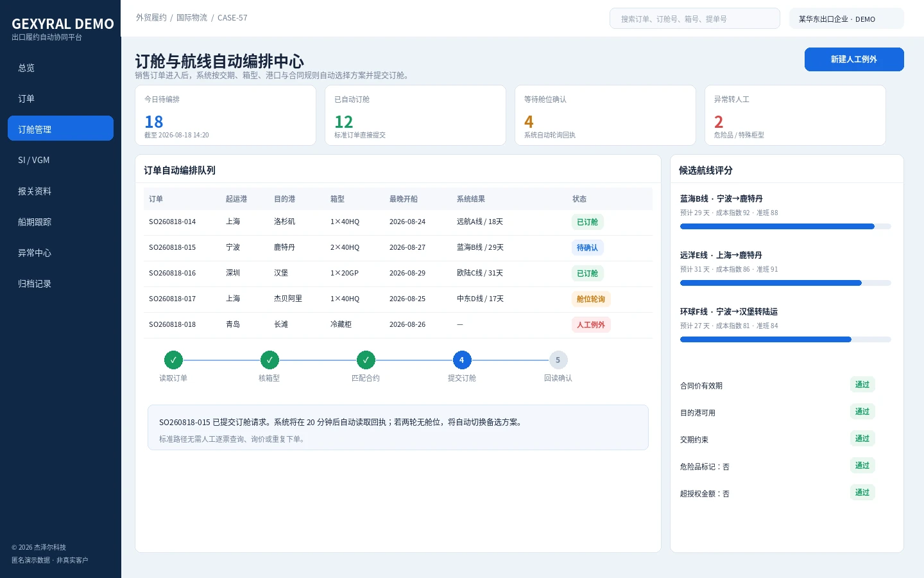924x578 pixels.
Task: Click the 蓝海B线 score progress bar
Action: 785,227
